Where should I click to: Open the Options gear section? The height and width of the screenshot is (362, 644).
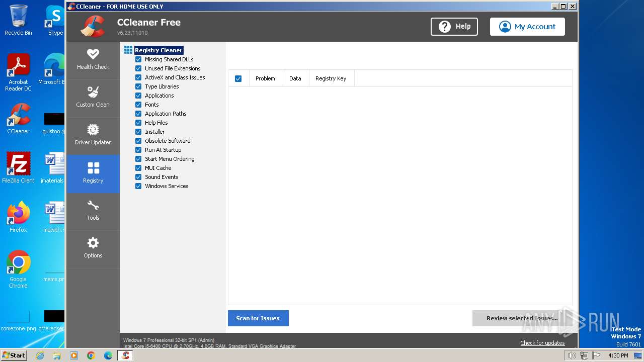[x=93, y=249]
